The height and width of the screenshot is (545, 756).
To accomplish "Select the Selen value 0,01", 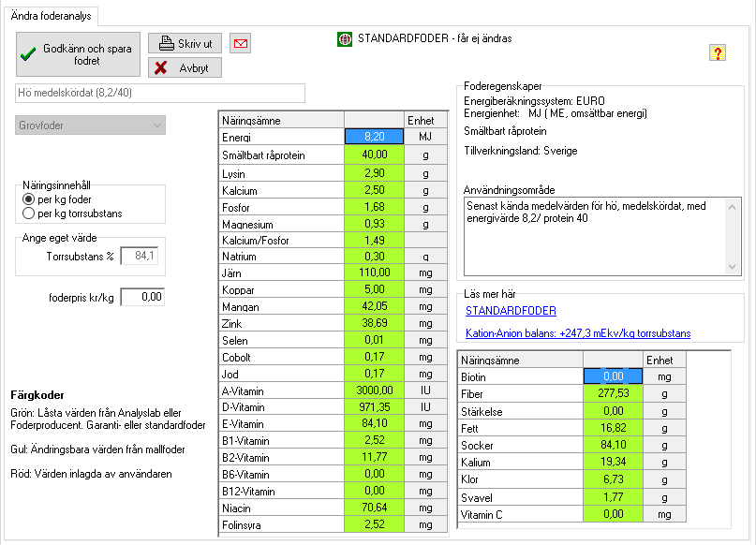I will click(374, 340).
